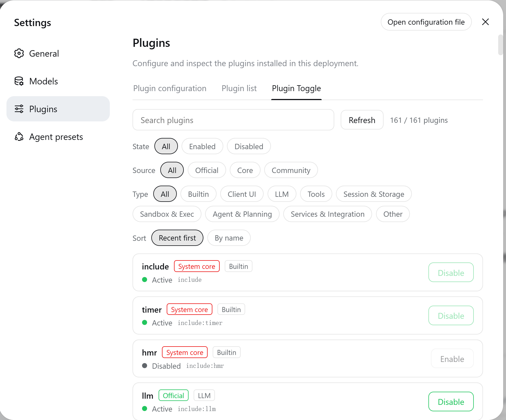This screenshot has width=506, height=420.
Task: Click the include:llm path text
Action: [197, 409]
